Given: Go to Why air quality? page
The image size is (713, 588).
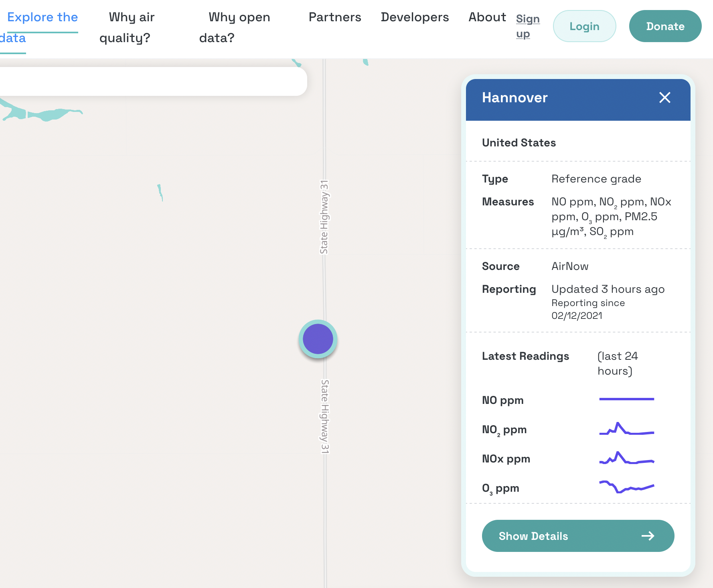Looking at the screenshot, I should coord(127,27).
